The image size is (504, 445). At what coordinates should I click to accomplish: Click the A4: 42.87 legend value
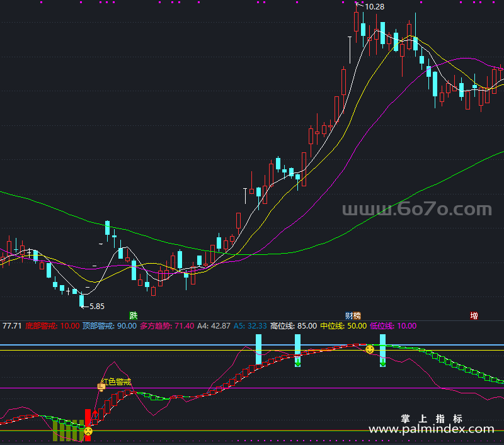[x=214, y=326]
